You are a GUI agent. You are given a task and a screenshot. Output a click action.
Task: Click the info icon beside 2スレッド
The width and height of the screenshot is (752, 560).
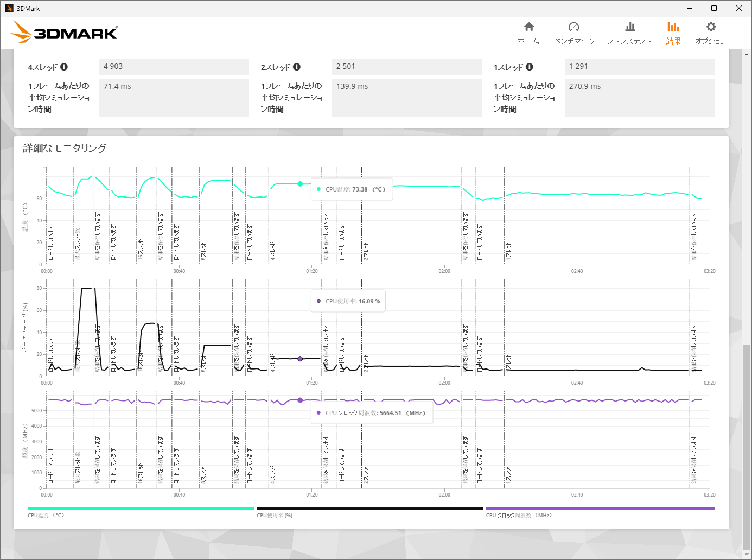click(x=297, y=67)
